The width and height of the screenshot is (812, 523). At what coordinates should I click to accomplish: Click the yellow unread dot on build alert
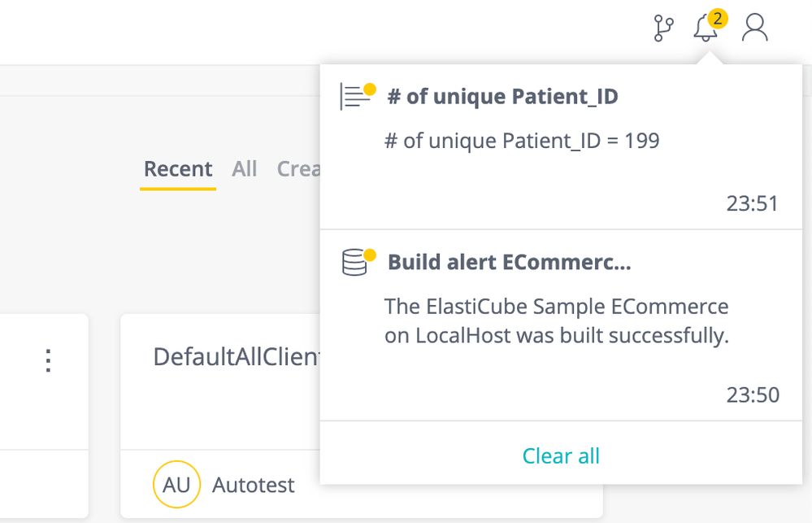[x=370, y=255]
